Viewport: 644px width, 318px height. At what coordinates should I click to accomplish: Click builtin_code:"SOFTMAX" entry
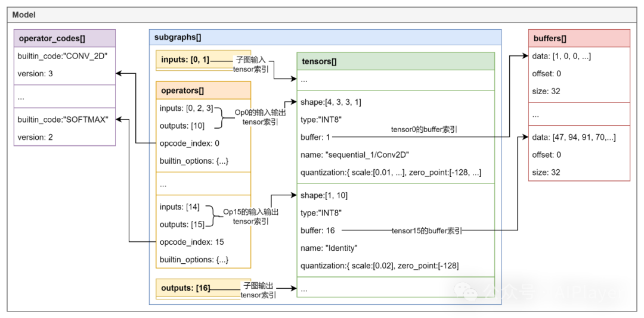(x=63, y=119)
